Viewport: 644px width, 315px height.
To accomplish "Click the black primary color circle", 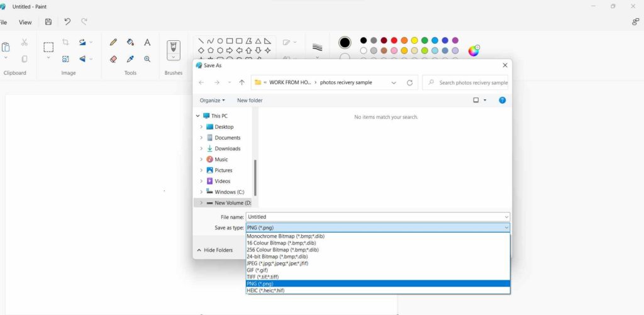I will pos(345,42).
